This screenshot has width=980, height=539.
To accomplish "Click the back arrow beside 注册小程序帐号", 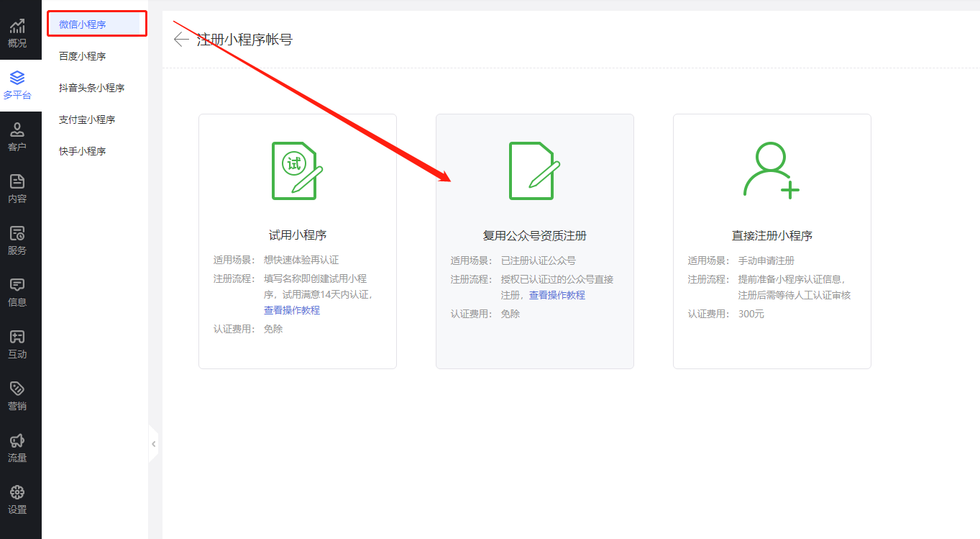I will pyautogui.click(x=180, y=40).
